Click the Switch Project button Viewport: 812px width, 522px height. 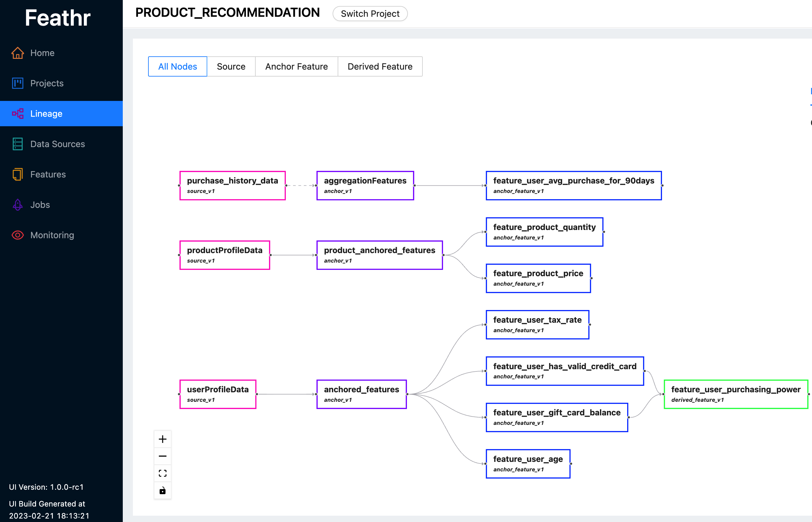369,13
